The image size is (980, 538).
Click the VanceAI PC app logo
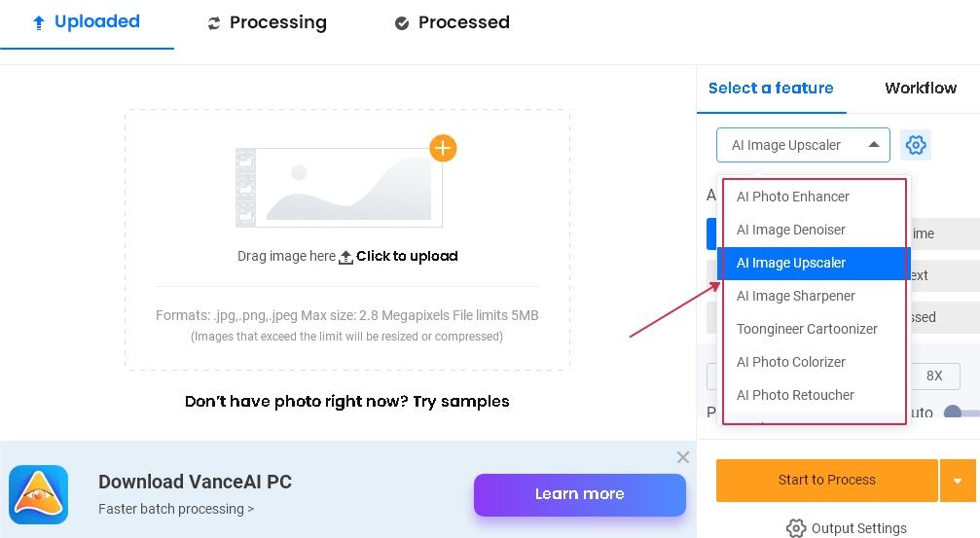[x=39, y=494]
